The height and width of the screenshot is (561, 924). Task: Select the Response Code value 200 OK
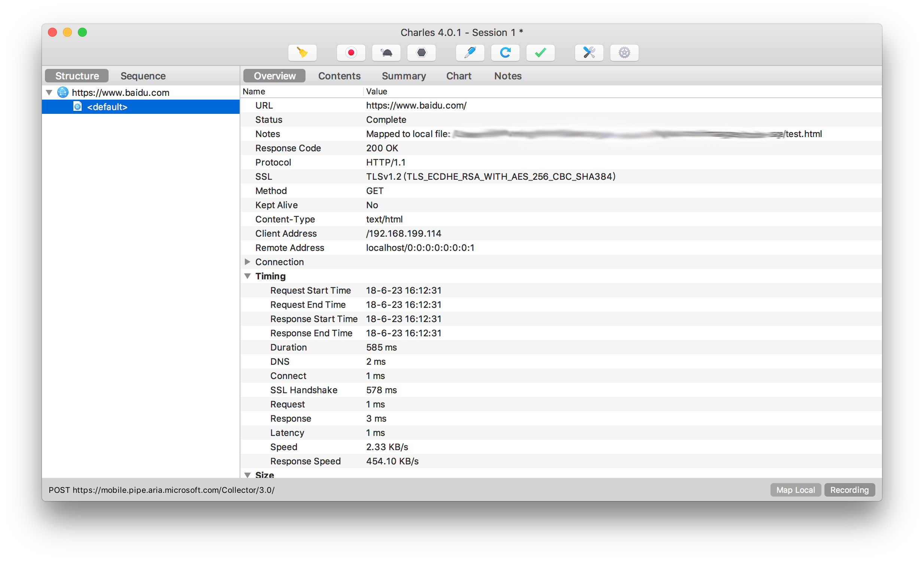point(382,148)
